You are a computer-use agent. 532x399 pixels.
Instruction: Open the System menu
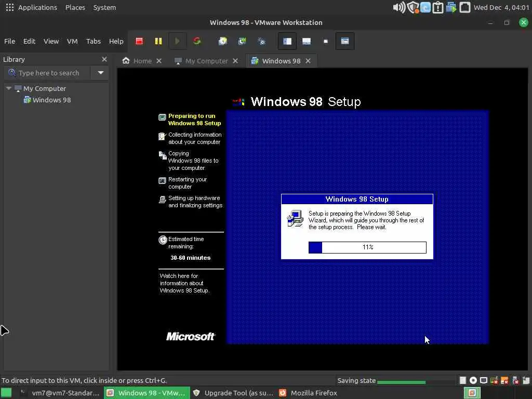[104, 7]
